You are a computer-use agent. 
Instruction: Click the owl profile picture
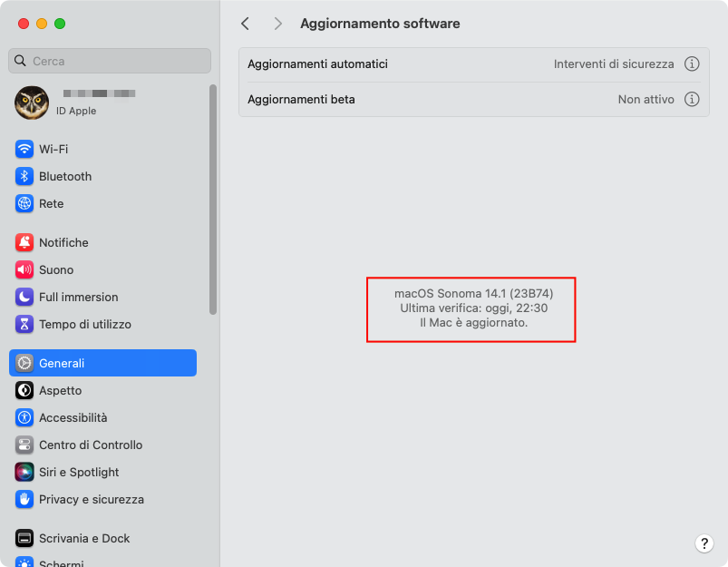(x=32, y=103)
